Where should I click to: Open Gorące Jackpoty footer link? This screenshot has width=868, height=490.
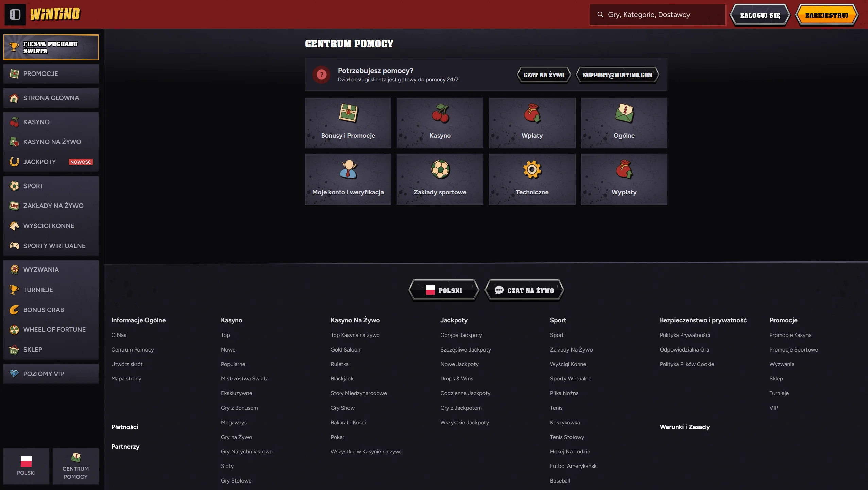(x=461, y=335)
